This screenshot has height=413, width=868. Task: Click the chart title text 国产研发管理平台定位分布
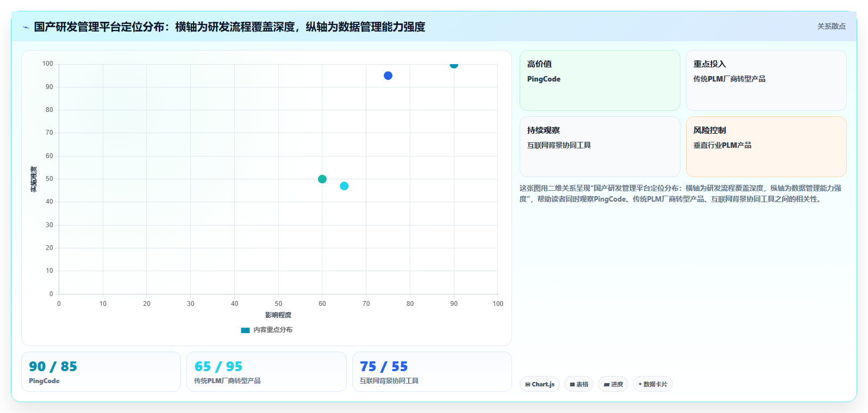(x=99, y=27)
